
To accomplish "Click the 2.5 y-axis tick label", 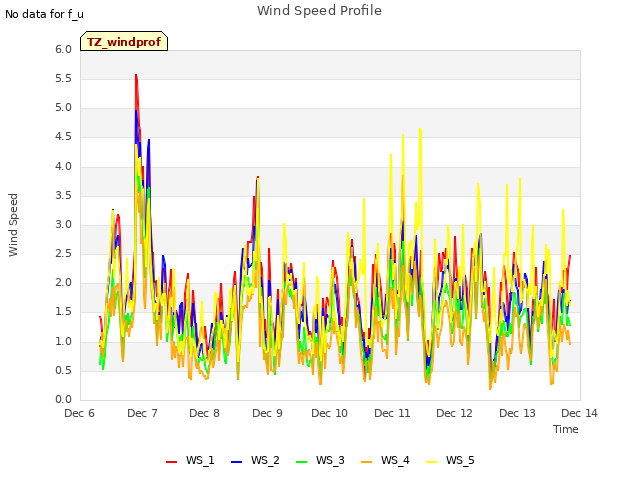I will 63,253.
